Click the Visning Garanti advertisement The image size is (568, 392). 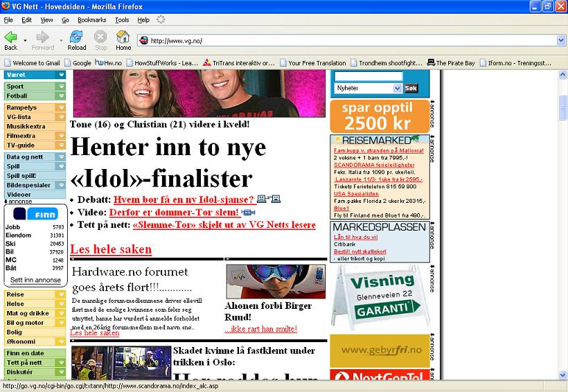[380, 297]
